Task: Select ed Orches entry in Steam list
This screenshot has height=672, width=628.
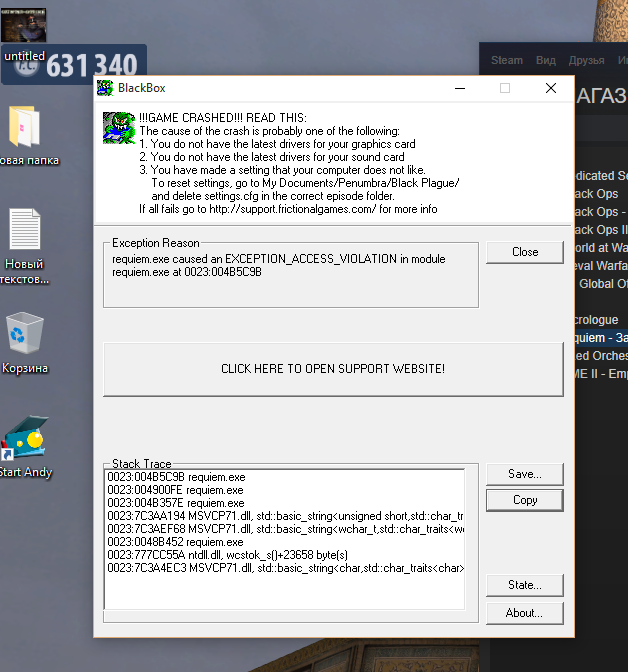Action: pos(601,356)
